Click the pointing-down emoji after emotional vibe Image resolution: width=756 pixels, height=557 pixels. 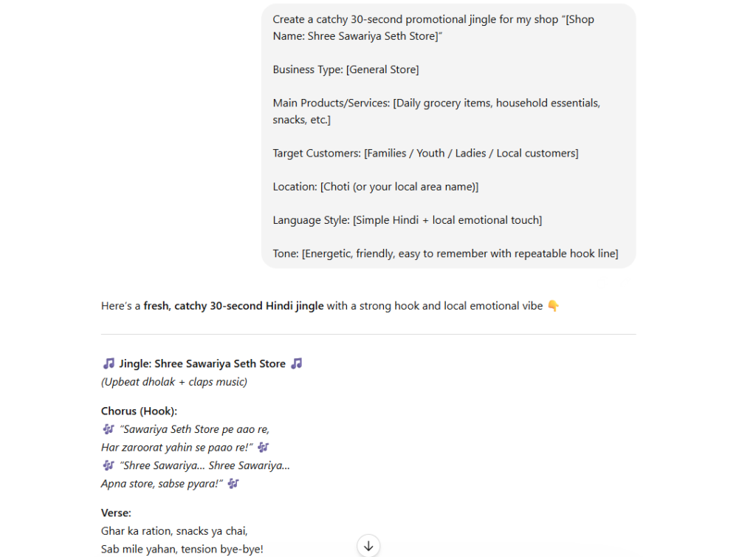(x=554, y=305)
